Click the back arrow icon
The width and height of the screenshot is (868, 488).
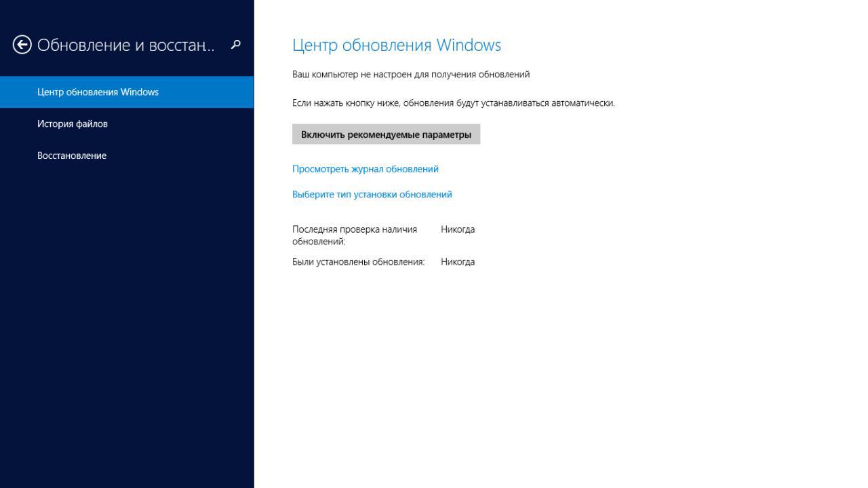(x=22, y=45)
